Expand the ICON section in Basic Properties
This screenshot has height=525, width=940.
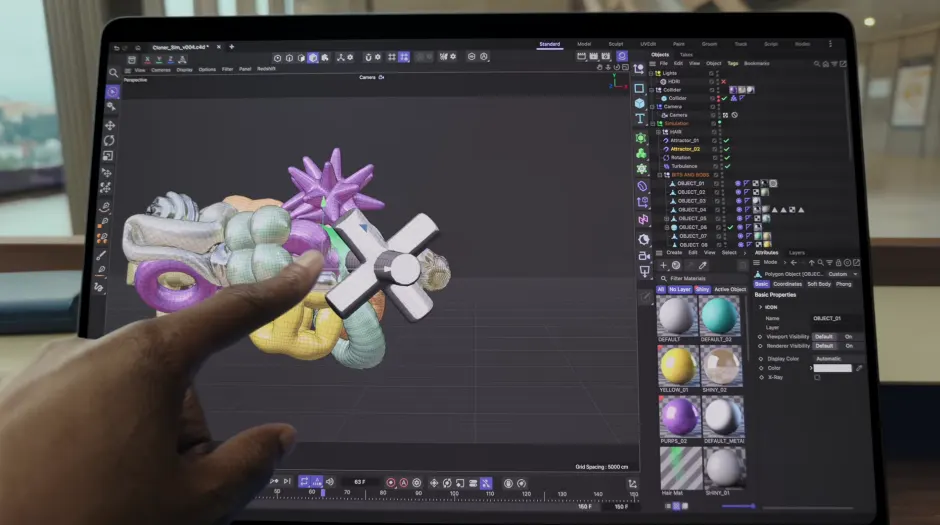(761, 307)
